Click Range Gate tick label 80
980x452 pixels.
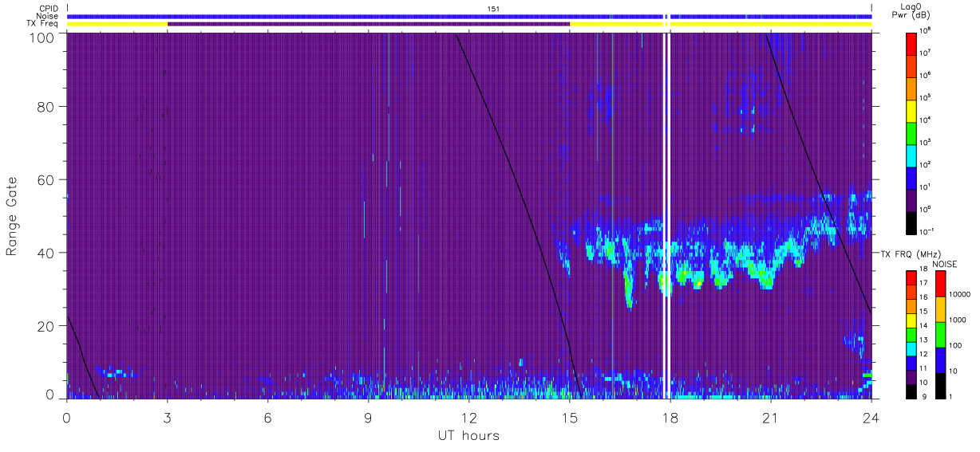(x=45, y=106)
